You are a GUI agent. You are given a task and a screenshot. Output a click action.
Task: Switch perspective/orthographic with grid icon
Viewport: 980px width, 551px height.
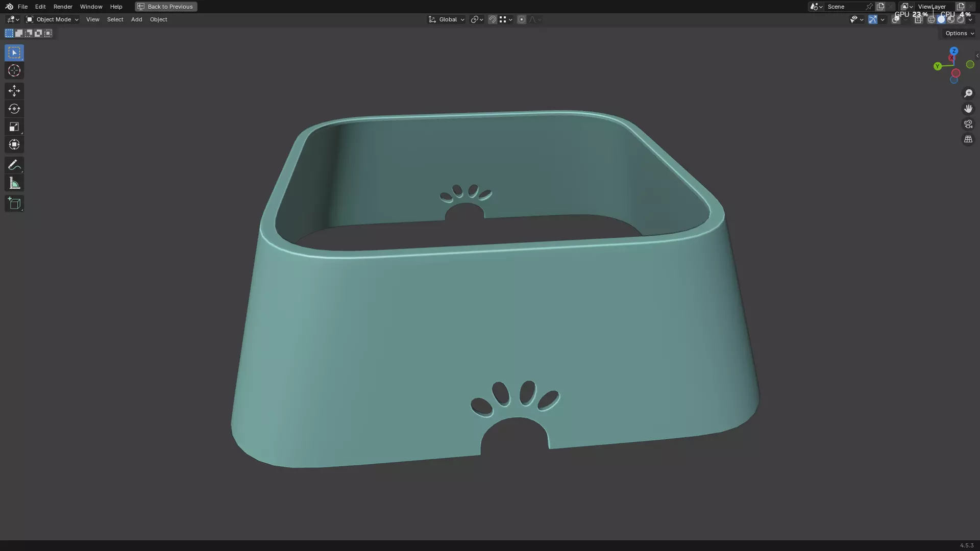tap(968, 139)
